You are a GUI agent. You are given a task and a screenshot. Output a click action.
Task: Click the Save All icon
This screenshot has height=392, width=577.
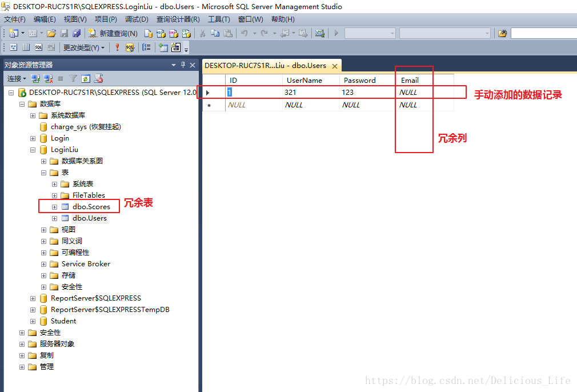[x=77, y=33]
